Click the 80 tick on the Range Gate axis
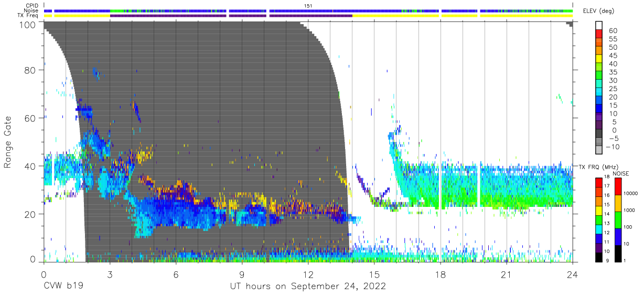This screenshot has width=644, height=297. [30, 70]
